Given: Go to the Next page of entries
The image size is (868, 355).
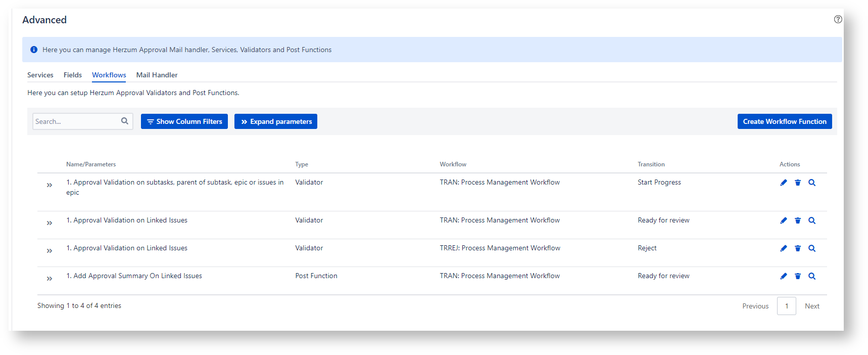Looking at the screenshot, I should [x=811, y=306].
